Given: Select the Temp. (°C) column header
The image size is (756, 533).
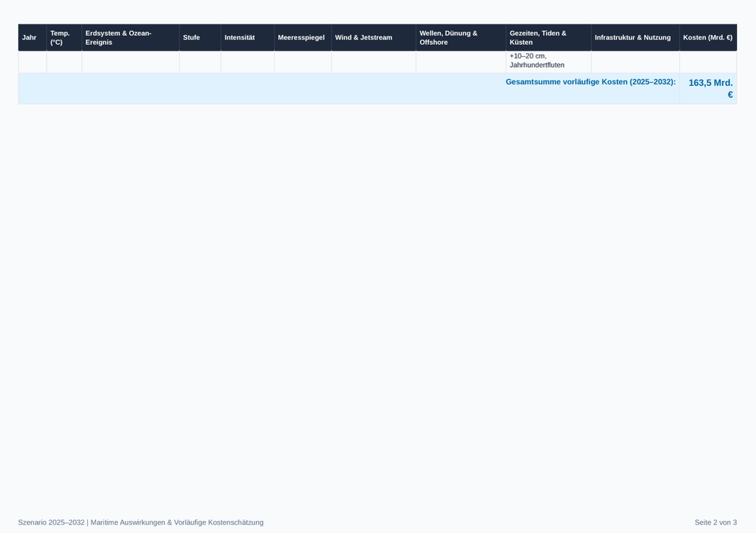Looking at the screenshot, I should [x=64, y=38].
